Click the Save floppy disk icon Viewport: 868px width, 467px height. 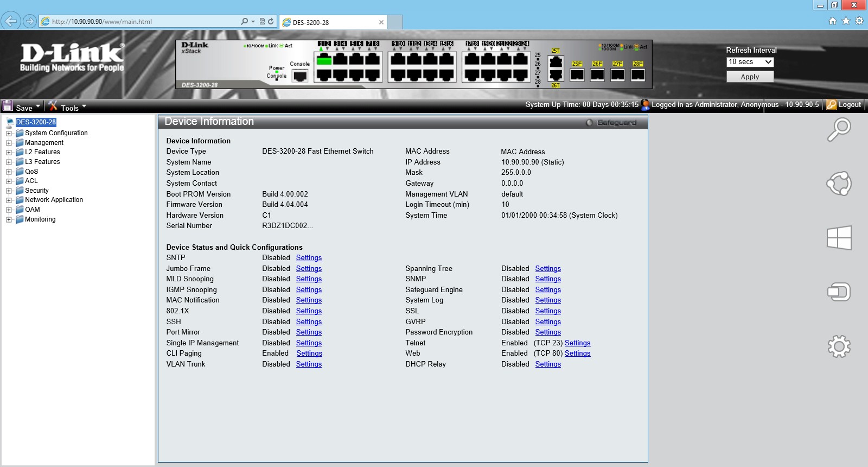[8, 105]
